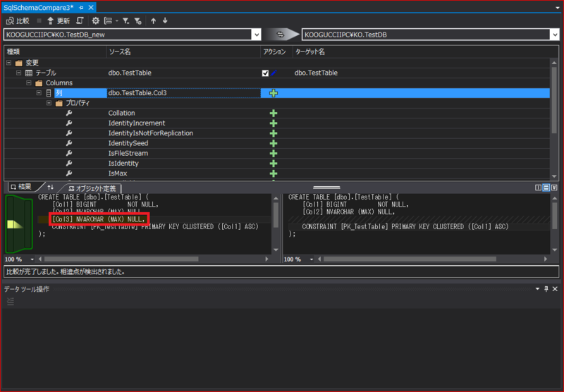
Task: Open source database dropdown TestDB_new
Action: [257, 35]
